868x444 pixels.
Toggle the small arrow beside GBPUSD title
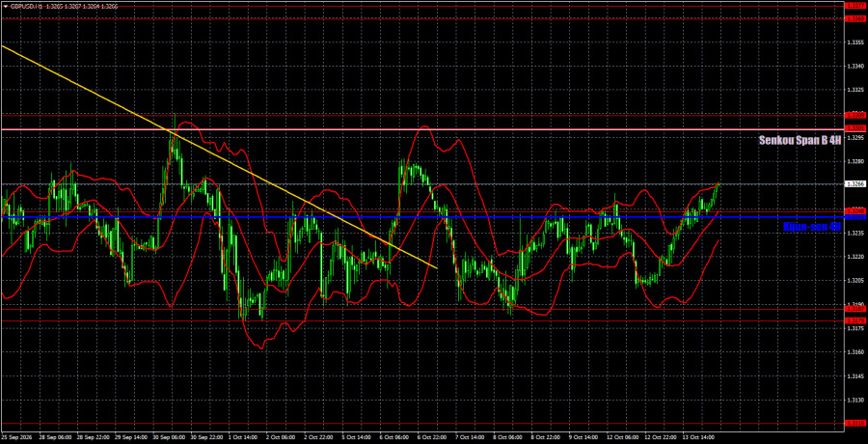pyautogui.click(x=6, y=7)
